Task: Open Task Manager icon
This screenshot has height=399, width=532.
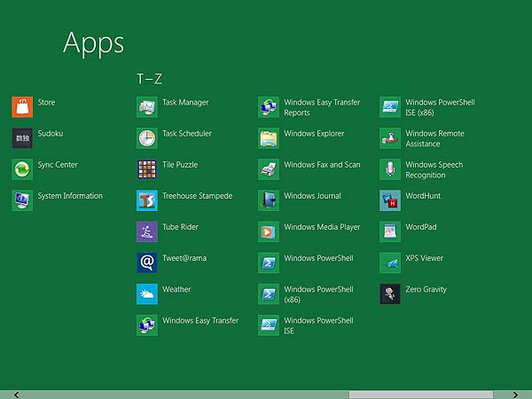Action: pos(147,107)
